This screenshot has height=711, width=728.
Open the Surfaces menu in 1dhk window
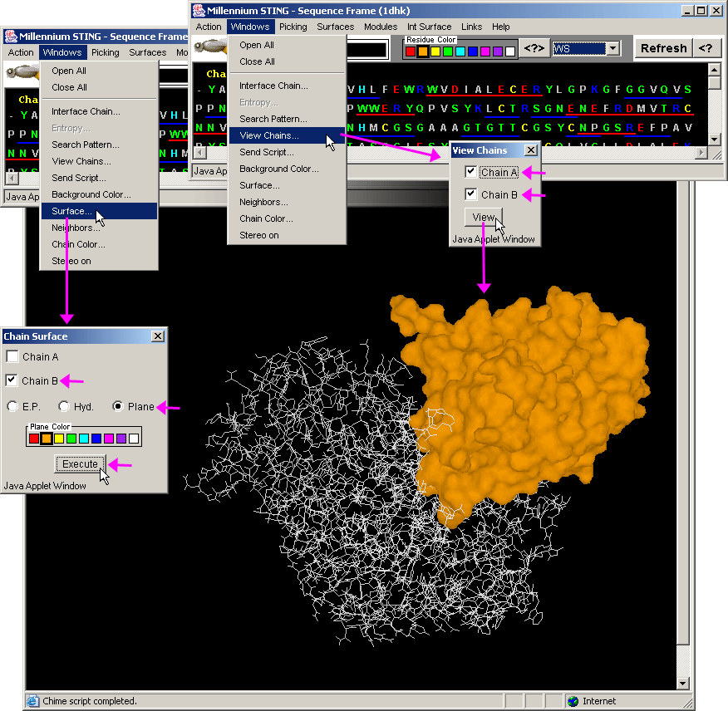point(335,27)
